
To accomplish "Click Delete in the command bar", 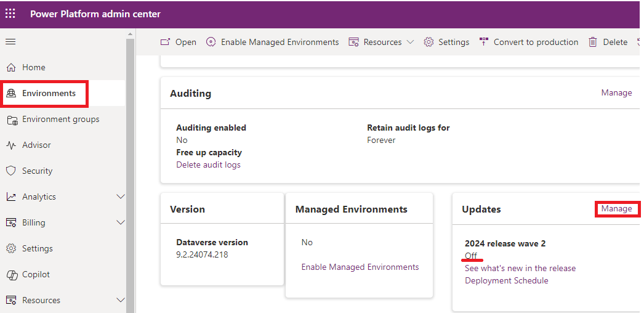I will (x=608, y=42).
